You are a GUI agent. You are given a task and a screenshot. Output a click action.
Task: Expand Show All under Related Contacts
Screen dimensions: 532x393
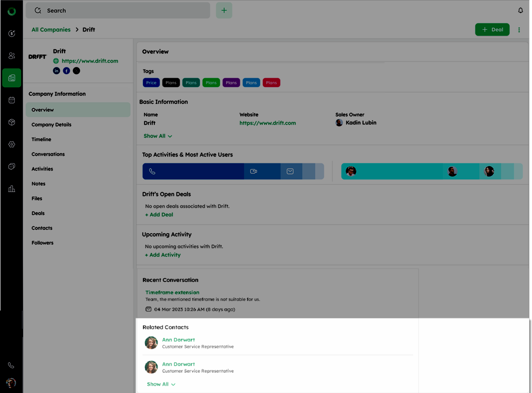(x=161, y=384)
